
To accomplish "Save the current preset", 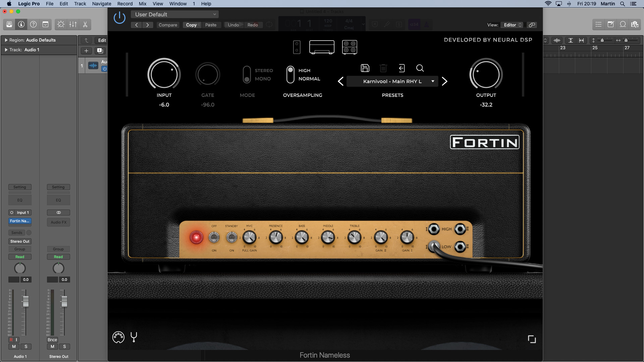I will point(365,68).
